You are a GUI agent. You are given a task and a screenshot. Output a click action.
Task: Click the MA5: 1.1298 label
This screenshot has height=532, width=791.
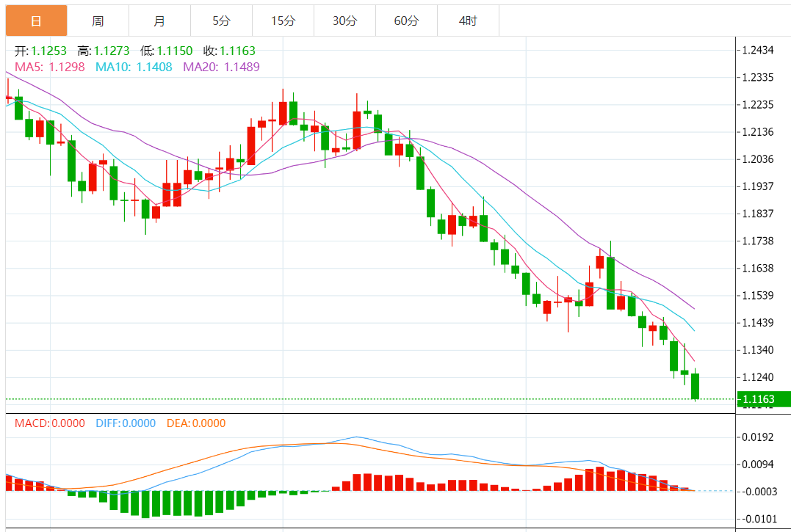point(49,67)
